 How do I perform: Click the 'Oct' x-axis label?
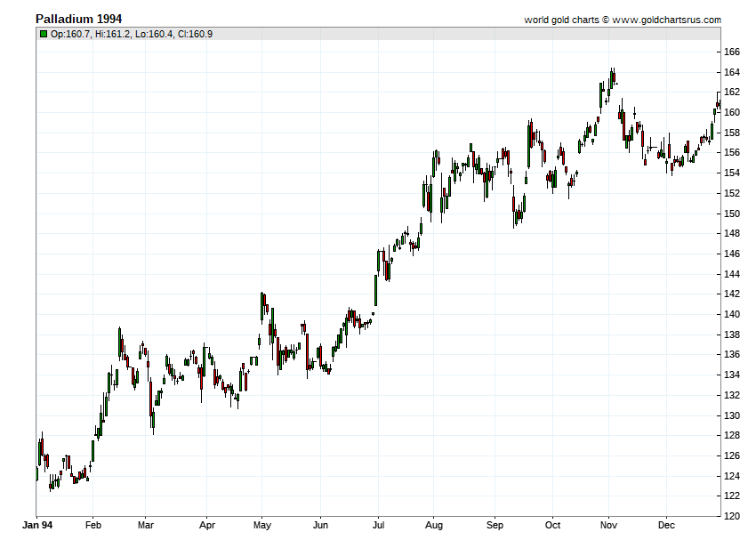point(552,525)
